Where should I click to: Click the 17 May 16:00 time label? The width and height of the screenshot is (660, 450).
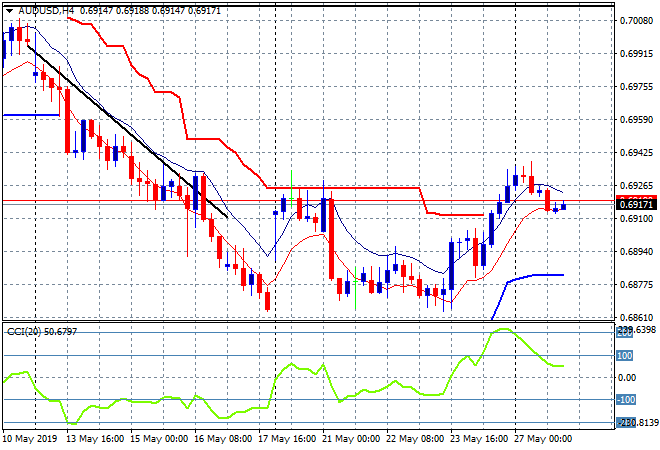click(x=287, y=439)
